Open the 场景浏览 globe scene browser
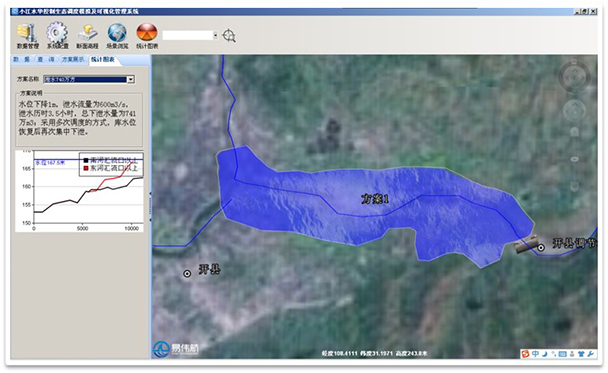The width and height of the screenshot is (608, 373). pyautogui.click(x=117, y=36)
